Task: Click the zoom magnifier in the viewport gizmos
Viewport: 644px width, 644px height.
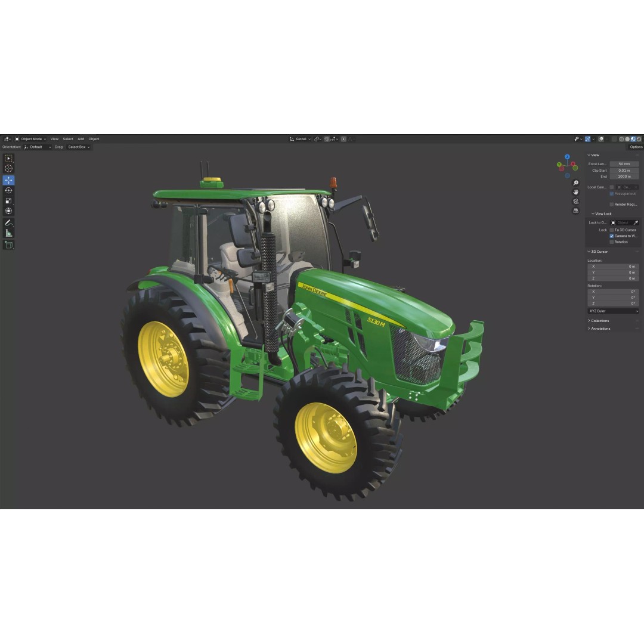Action: (575, 182)
